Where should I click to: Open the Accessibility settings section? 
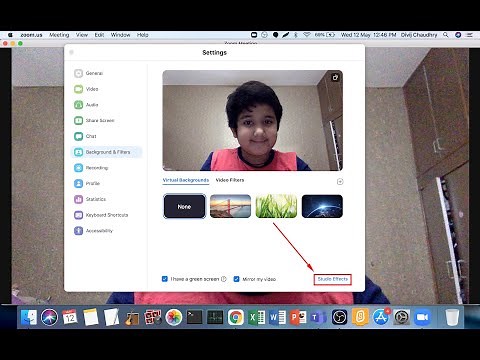click(93, 231)
